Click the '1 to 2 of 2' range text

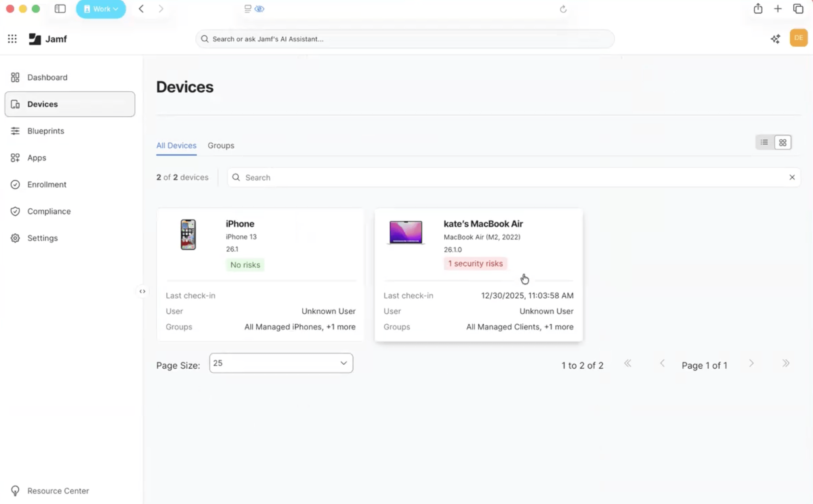pyautogui.click(x=582, y=365)
